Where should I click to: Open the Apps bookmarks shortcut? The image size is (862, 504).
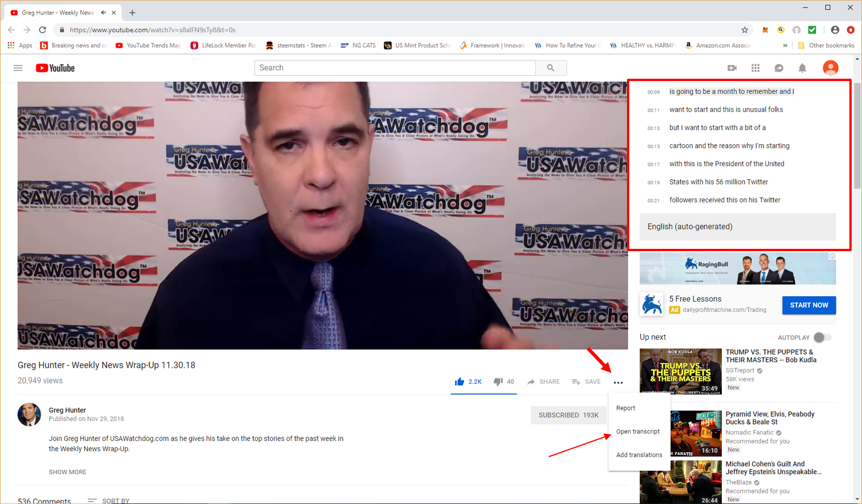20,45
